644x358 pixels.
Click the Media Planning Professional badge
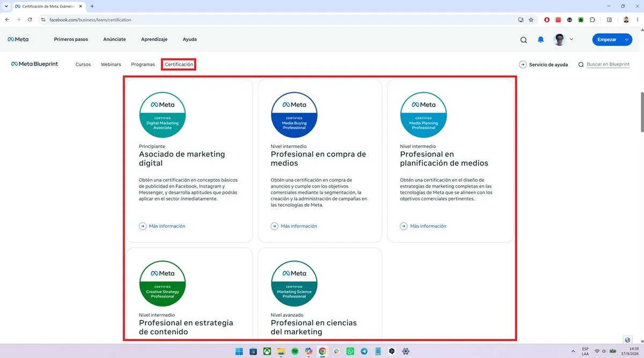tap(423, 115)
